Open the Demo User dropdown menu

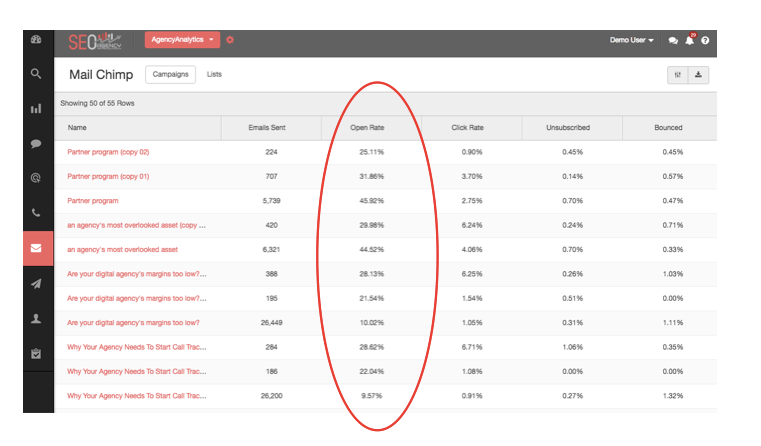click(631, 40)
